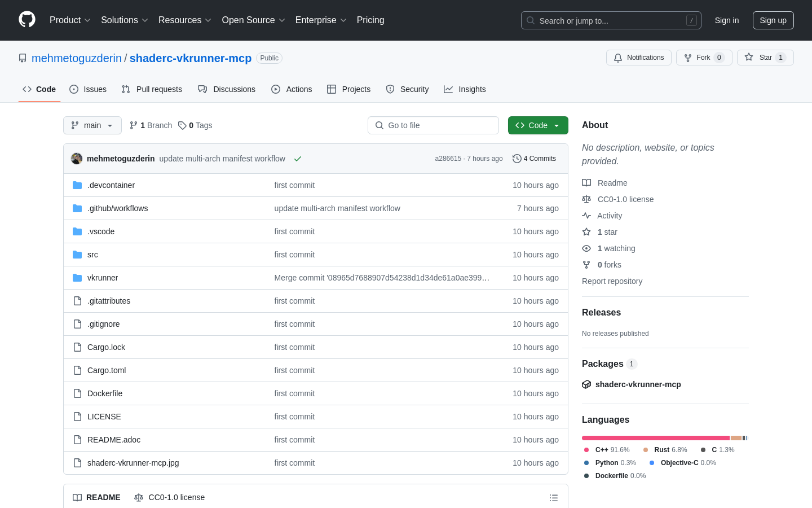
Task: Expand the Enterprise menu
Action: (x=321, y=20)
